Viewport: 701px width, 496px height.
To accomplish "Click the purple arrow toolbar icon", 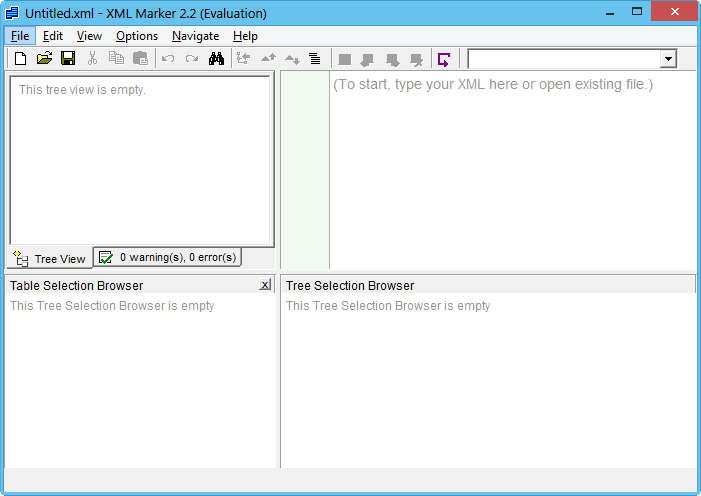I will click(x=444, y=59).
